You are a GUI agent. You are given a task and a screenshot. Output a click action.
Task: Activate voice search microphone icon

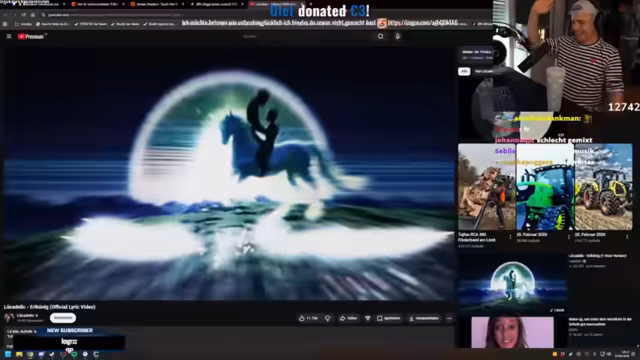(398, 36)
